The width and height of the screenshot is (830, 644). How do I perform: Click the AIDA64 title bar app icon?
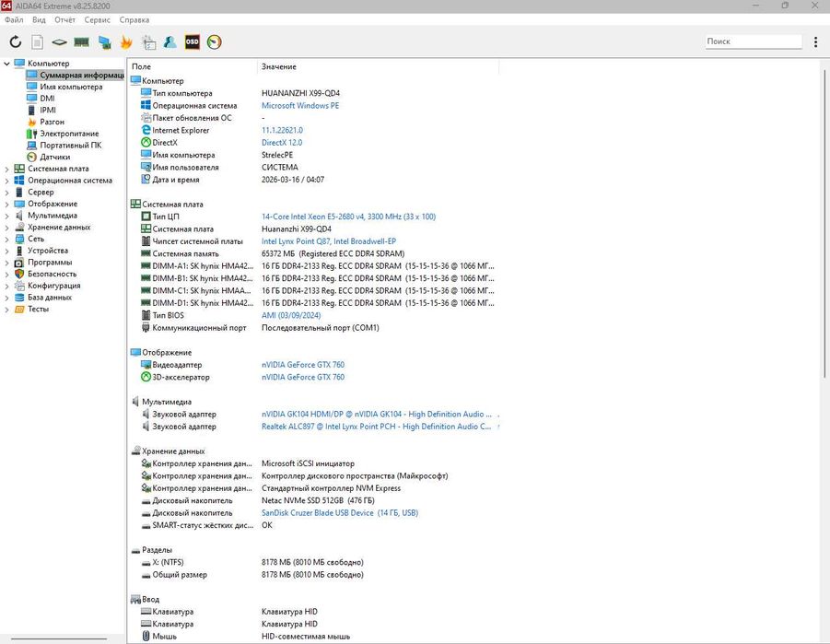point(6,6)
